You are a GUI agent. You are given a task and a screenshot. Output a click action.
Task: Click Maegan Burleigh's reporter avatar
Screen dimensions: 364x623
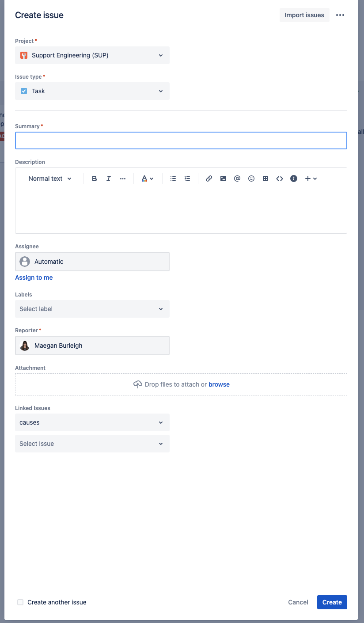25,346
